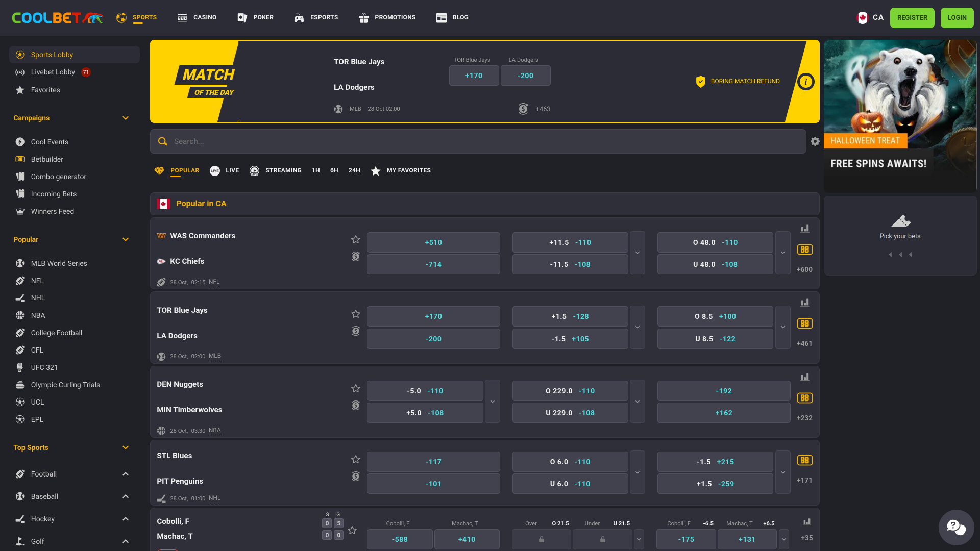Collapse the Baseball category under Top Sports
980x551 pixels.
(x=126, y=496)
